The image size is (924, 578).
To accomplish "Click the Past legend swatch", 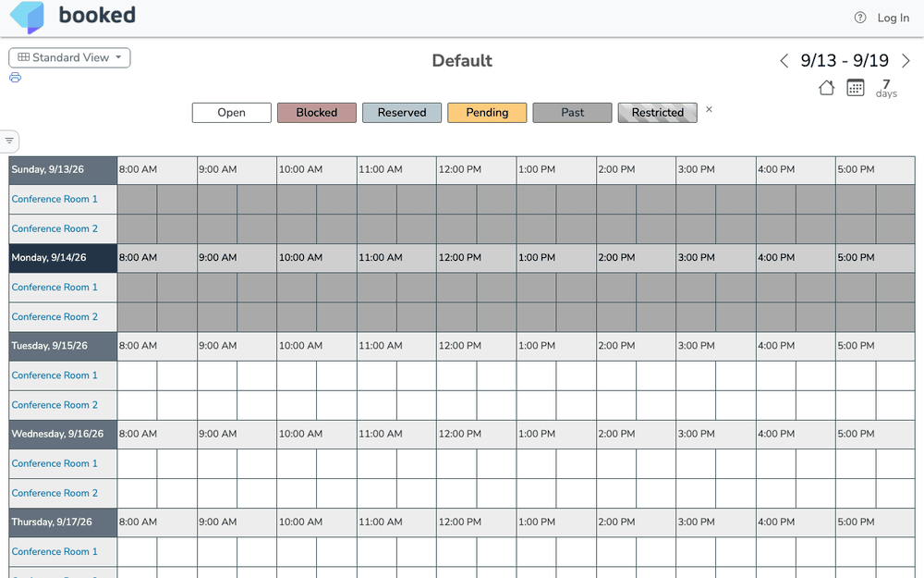I will tap(572, 113).
